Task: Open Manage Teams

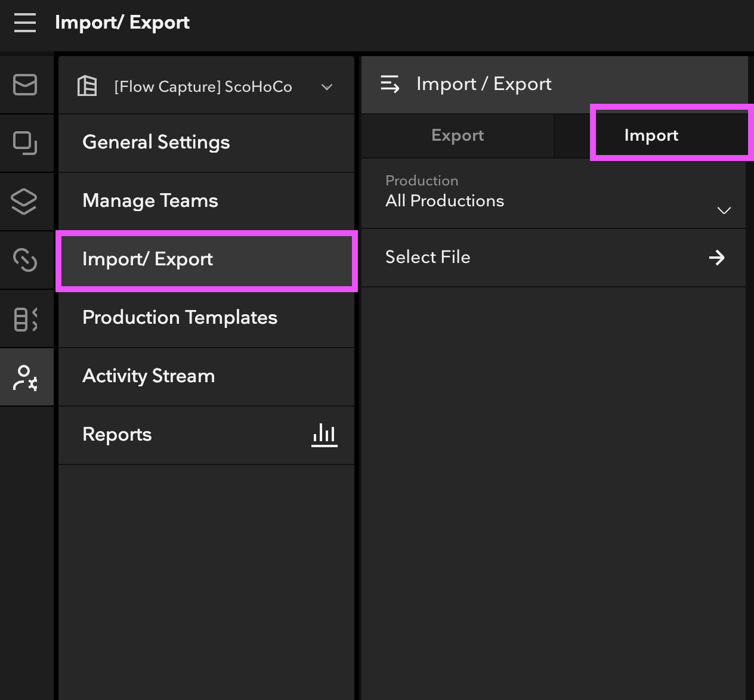Action: click(x=150, y=201)
